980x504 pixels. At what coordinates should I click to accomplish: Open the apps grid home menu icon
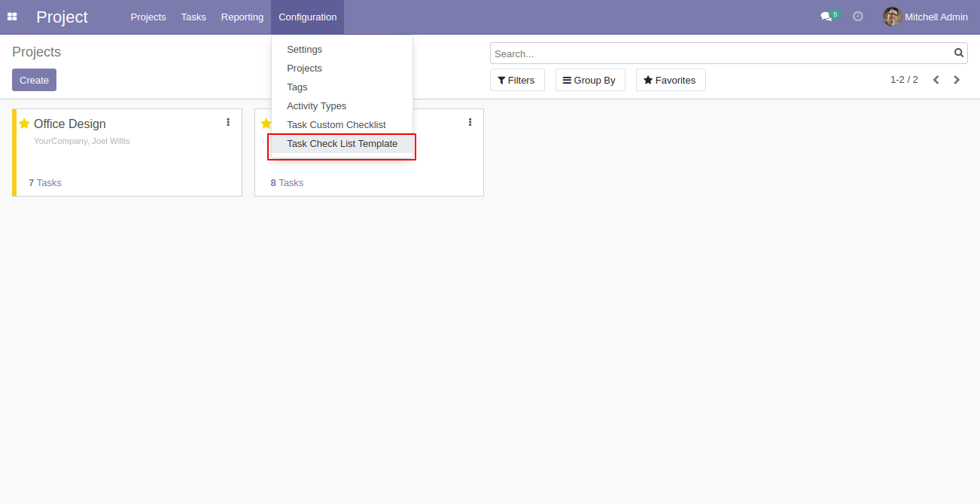(12, 17)
